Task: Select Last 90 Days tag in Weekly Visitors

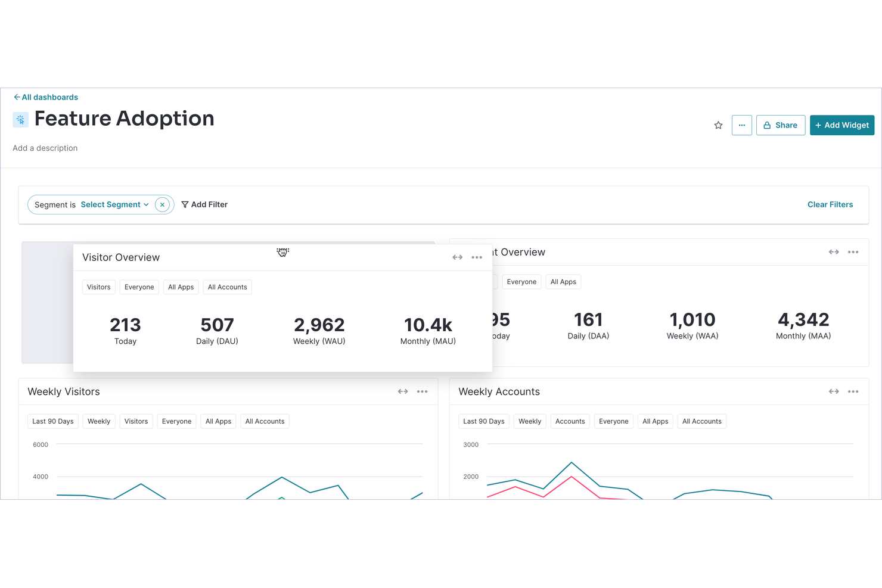Action: point(53,421)
